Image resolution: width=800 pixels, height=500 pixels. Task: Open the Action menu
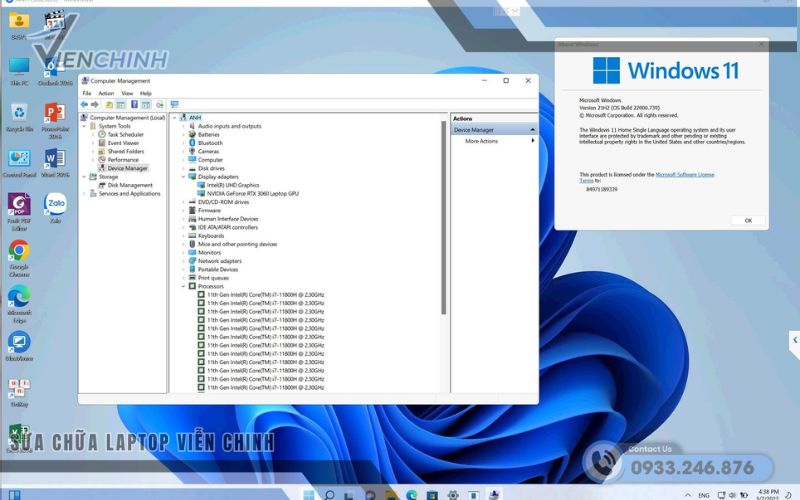pos(106,93)
